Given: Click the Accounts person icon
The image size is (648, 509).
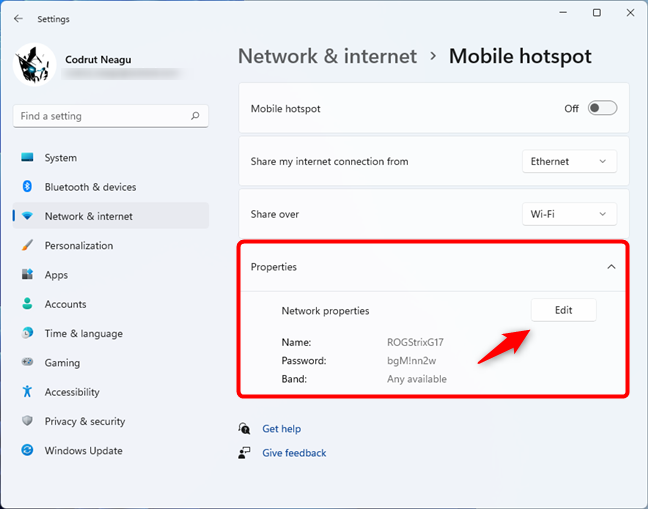Looking at the screenshot, I should [x=27, y=304].
